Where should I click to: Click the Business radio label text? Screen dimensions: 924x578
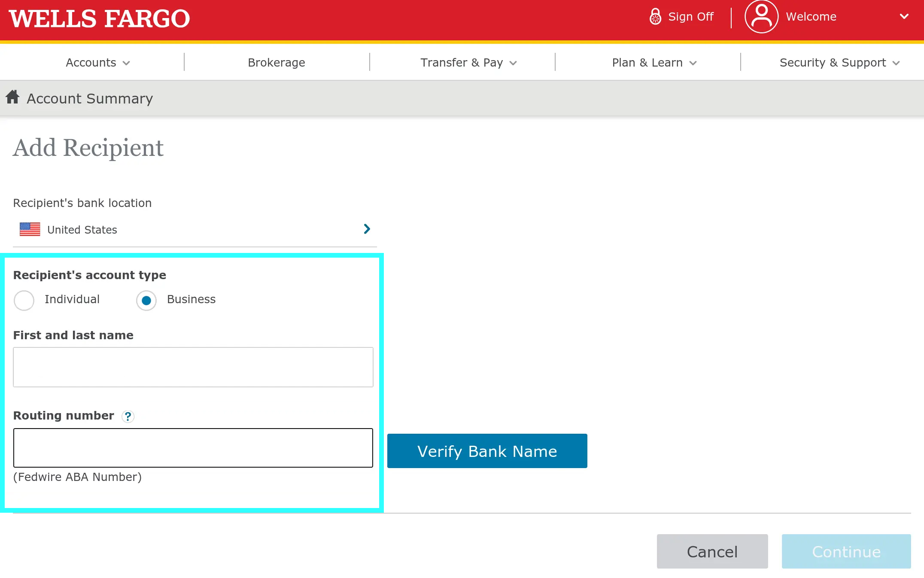[191, 299]
